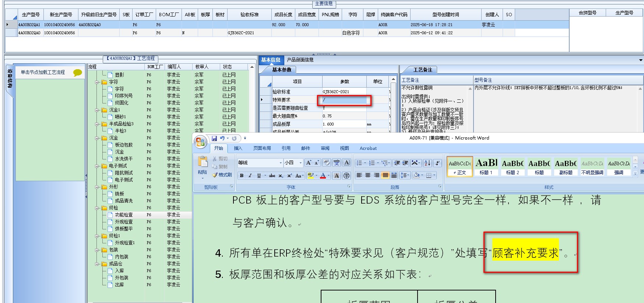
Task: Toggle justified alignment
Action: tap(385, 175)
